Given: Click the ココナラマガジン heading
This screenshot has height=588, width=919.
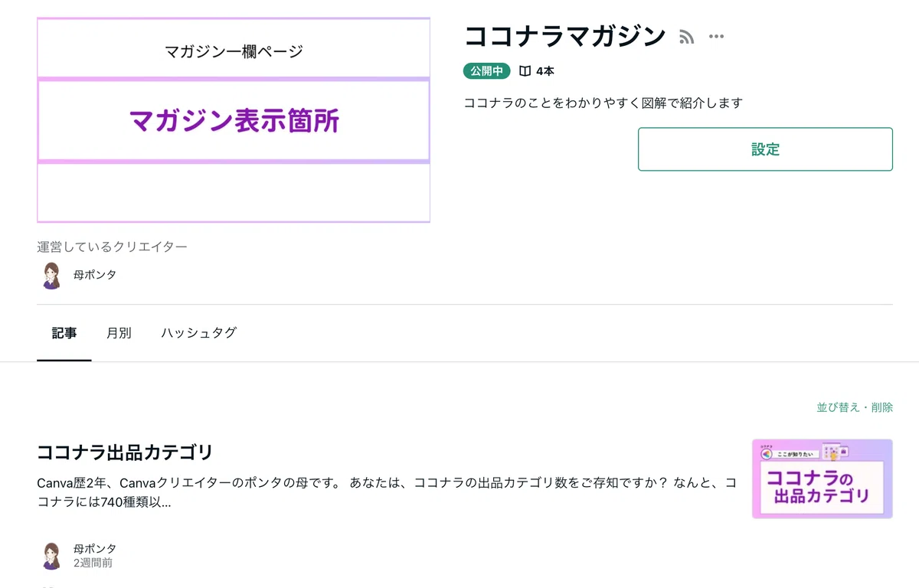Looking at the screenshot, I should point(565,36).
